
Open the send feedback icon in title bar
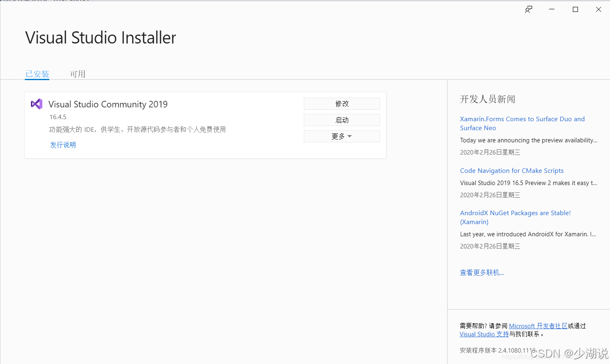click(x=528, y=9)
